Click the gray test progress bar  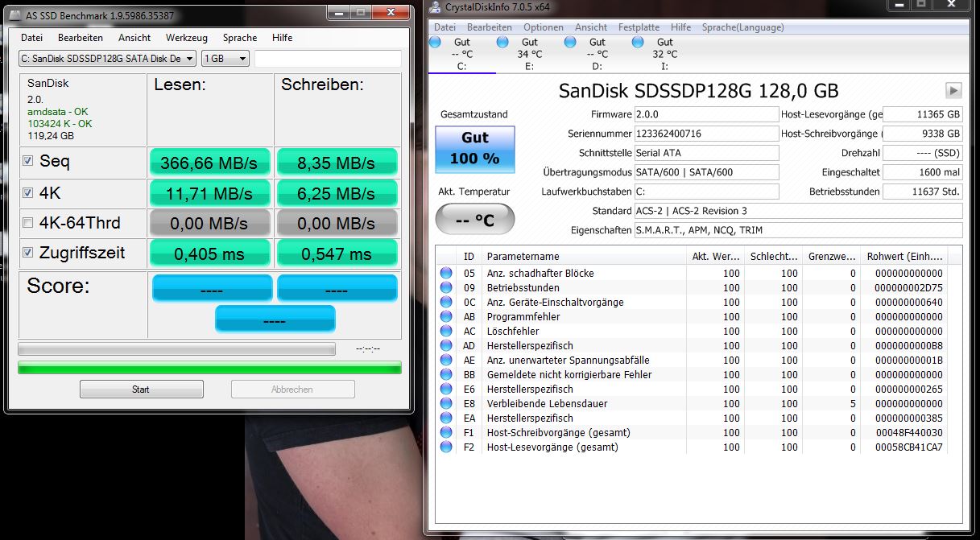click(176, 348)
